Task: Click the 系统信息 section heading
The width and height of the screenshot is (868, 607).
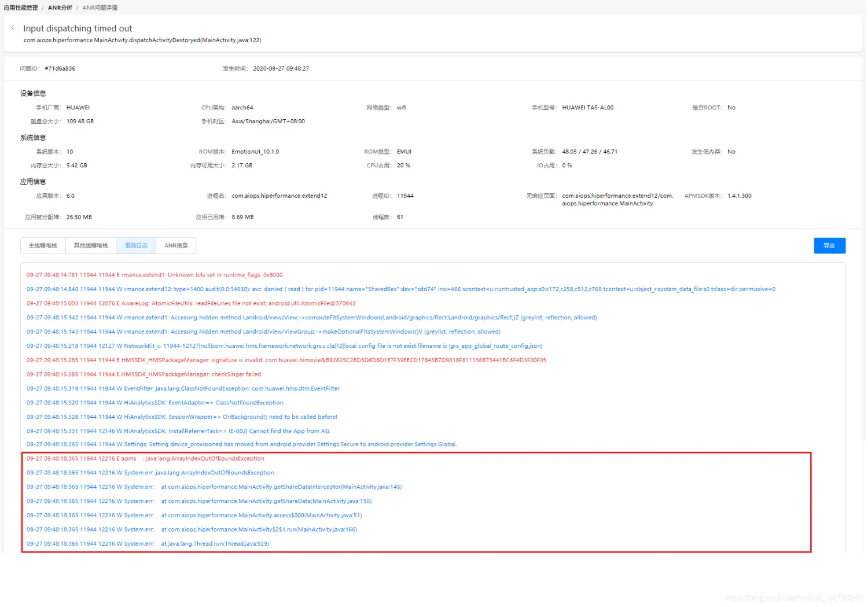Action: click(x=33, y=138)
